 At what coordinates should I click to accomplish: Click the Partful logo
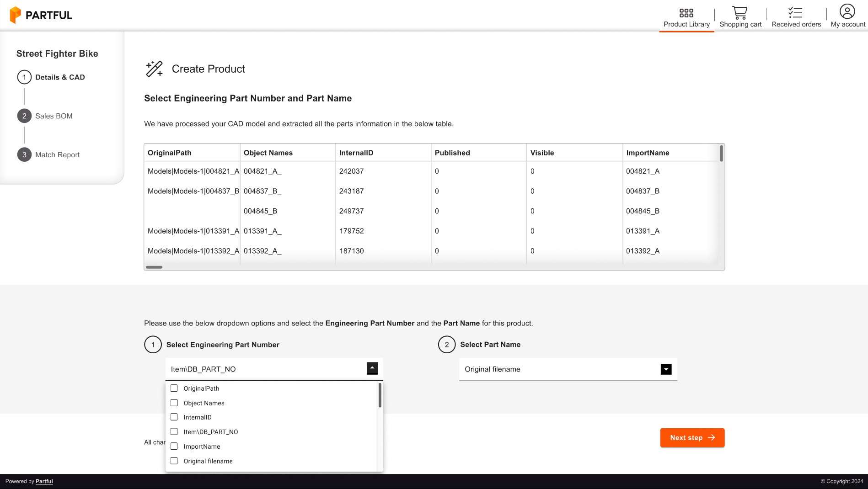point(41,15)
